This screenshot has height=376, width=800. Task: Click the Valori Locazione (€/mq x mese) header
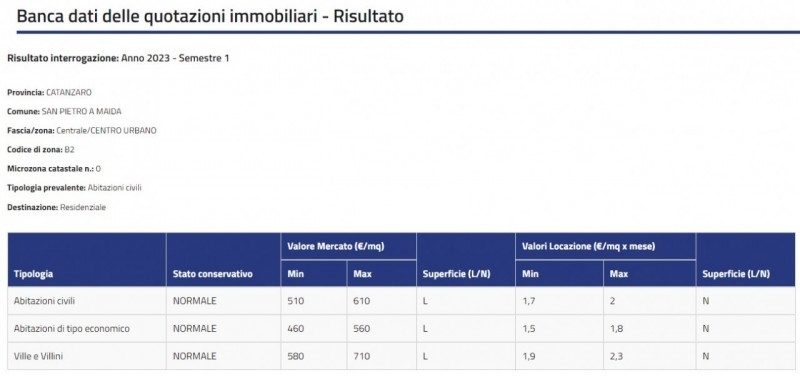[x=588, y=246]
